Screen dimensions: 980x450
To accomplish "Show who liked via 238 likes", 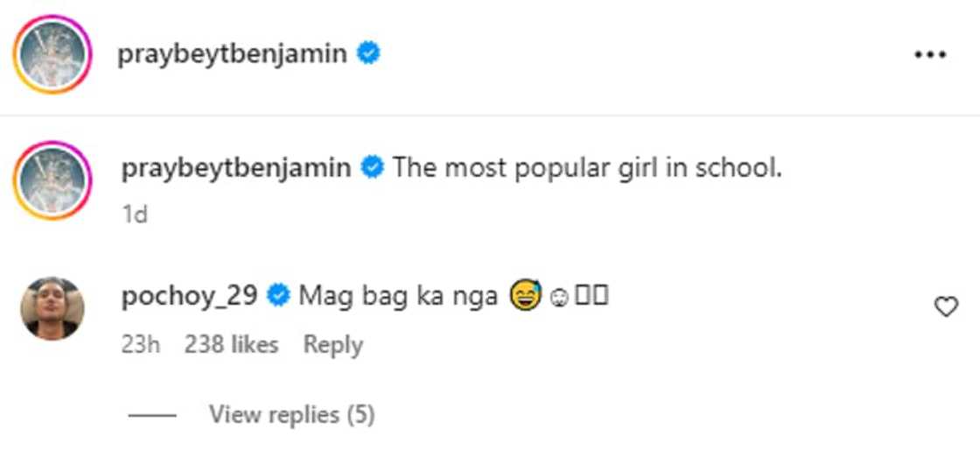I will pos(231,345).
